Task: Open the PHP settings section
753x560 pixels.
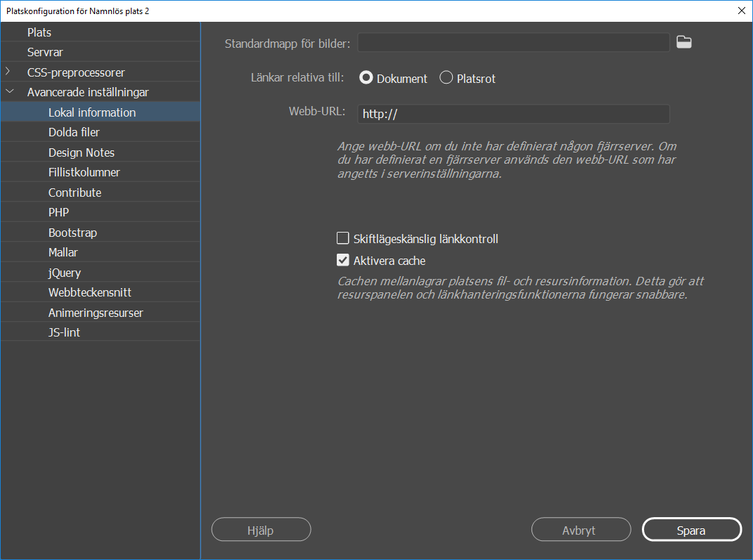Action: [58, 211]
